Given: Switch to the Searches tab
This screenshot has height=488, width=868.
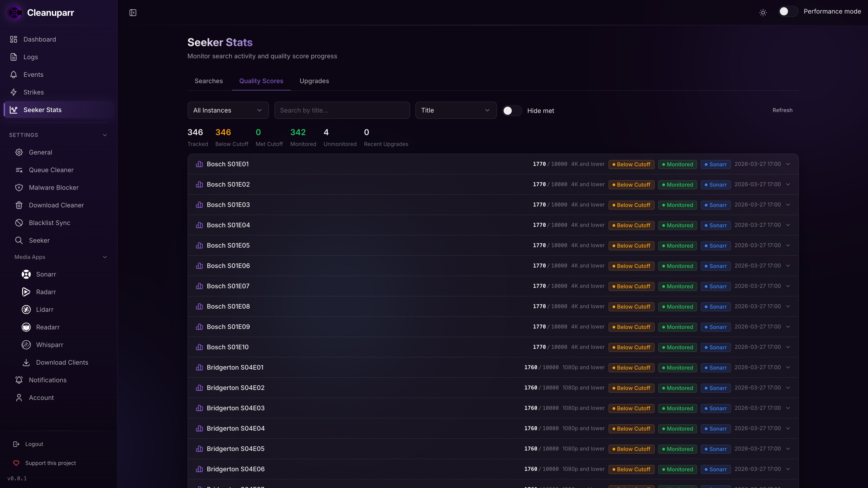Looking at the screenshot, I should (209, 81).
